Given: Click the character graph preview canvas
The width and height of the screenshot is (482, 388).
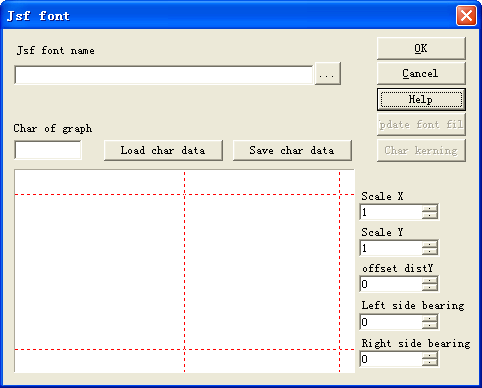Looking at the screenshot, I should click(x=184, y=271).
